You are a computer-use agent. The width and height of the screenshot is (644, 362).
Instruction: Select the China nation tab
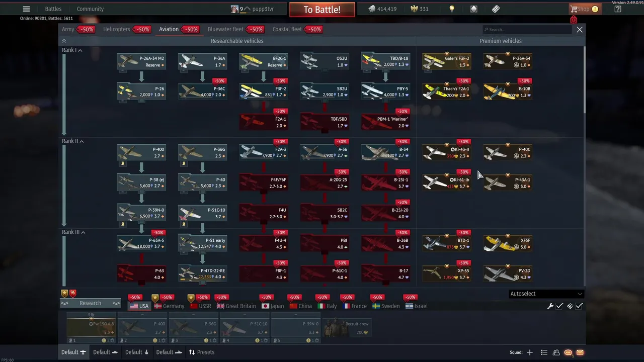[300, 306]
